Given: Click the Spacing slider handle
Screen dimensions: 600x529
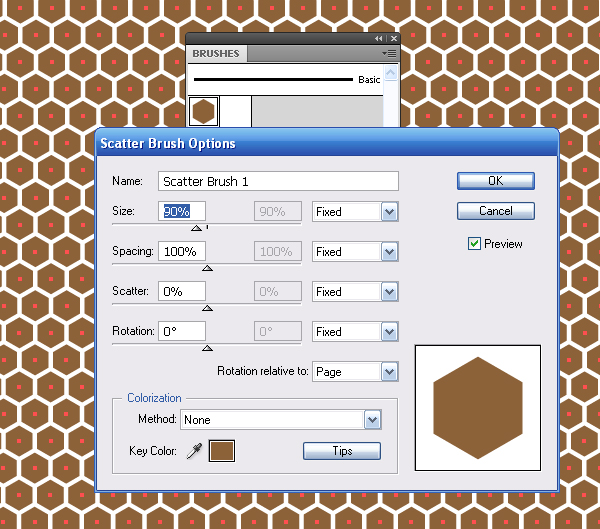Looking at the screenshot, I should (x=207, y=268).
